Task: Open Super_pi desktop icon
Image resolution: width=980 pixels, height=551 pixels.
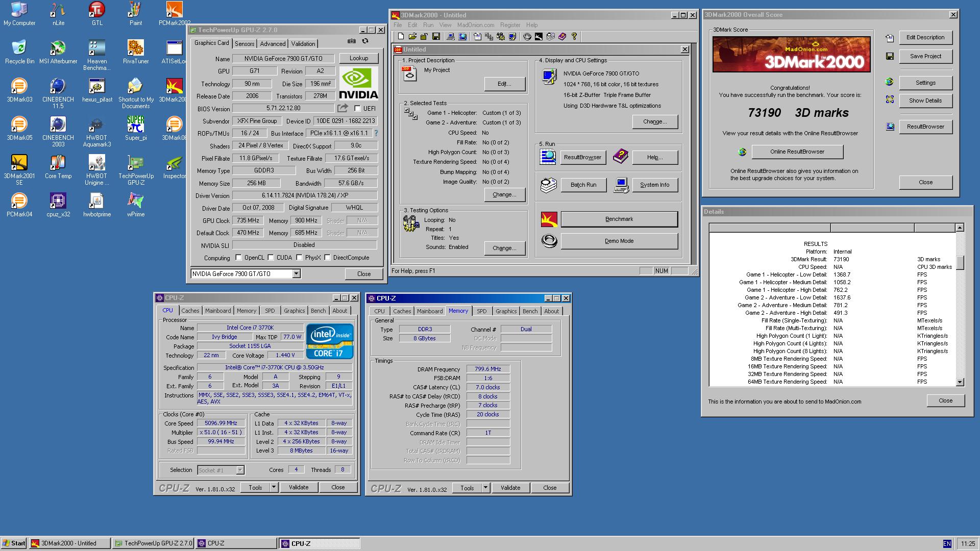Action: (x=136, y=128)
